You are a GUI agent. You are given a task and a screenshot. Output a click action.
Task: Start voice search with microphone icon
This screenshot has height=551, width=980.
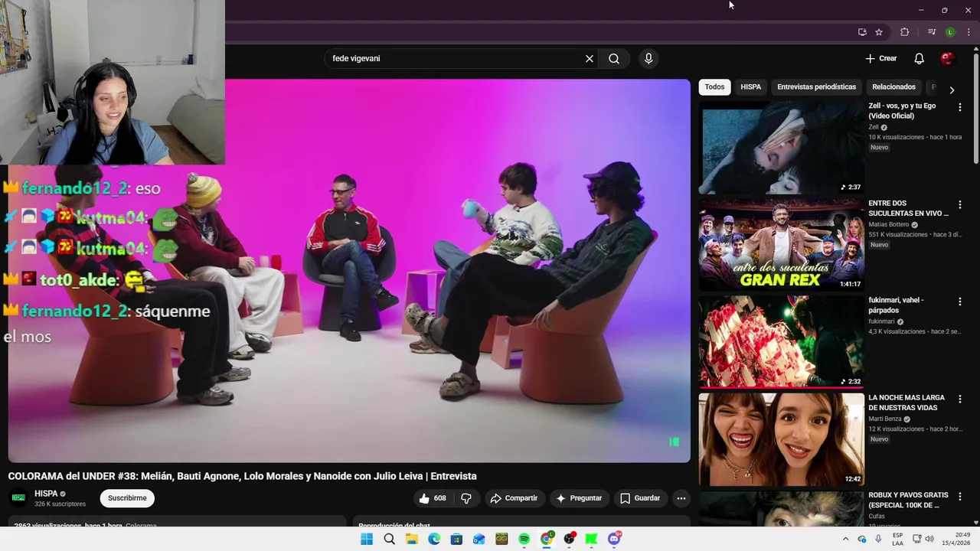(648, 59)
